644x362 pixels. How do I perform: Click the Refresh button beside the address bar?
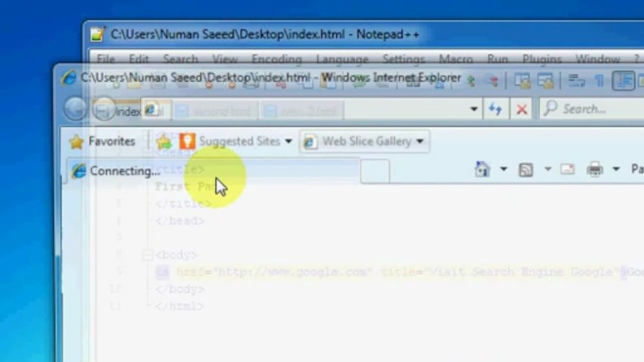496,109
